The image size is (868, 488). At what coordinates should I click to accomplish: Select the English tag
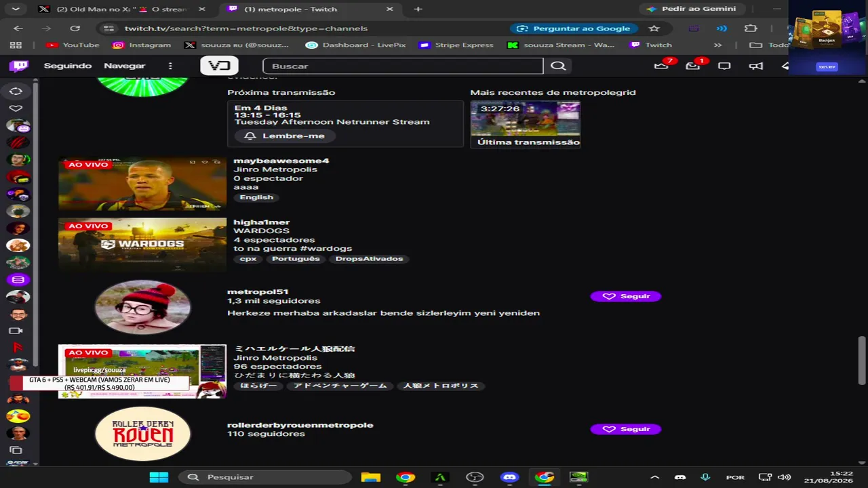[256, 197]
